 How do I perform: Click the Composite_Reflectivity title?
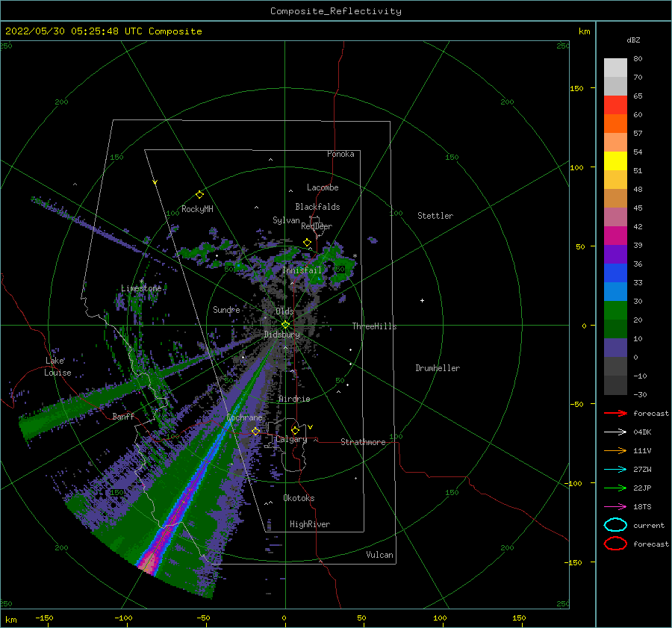pyautogui.click(x=335, y=11)
